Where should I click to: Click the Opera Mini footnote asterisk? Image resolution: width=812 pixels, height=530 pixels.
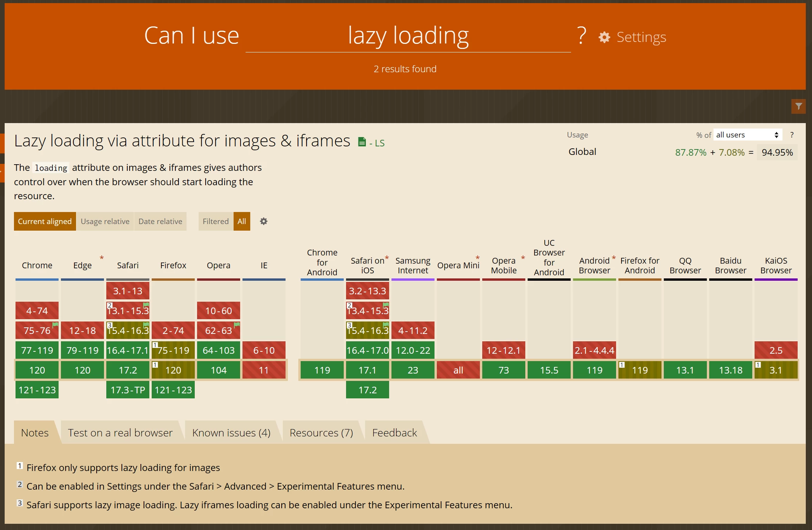[478, 258]
